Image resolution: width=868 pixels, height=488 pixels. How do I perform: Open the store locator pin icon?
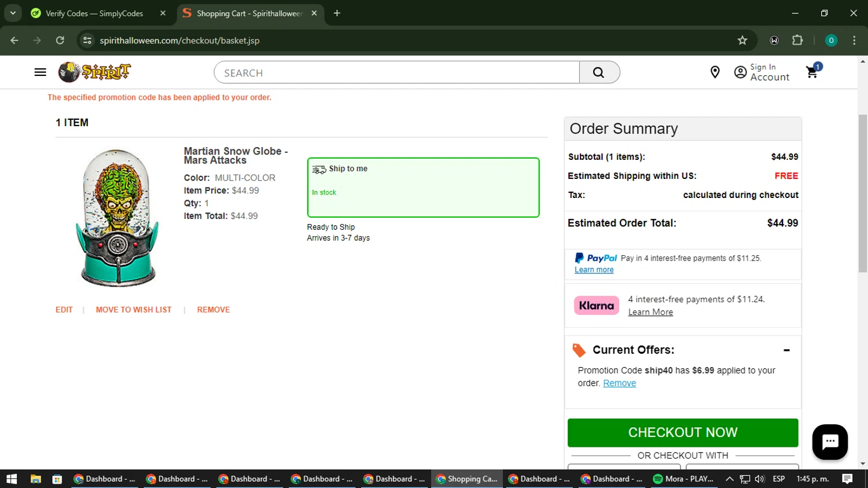coord(715,72)
